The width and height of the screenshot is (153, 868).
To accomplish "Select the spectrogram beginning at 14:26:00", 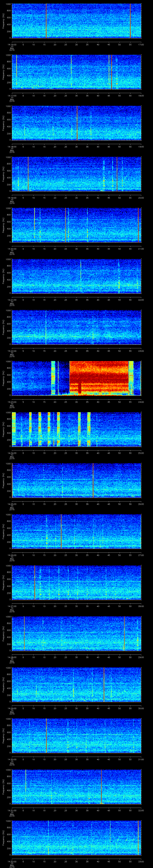I will click(76, 531).
